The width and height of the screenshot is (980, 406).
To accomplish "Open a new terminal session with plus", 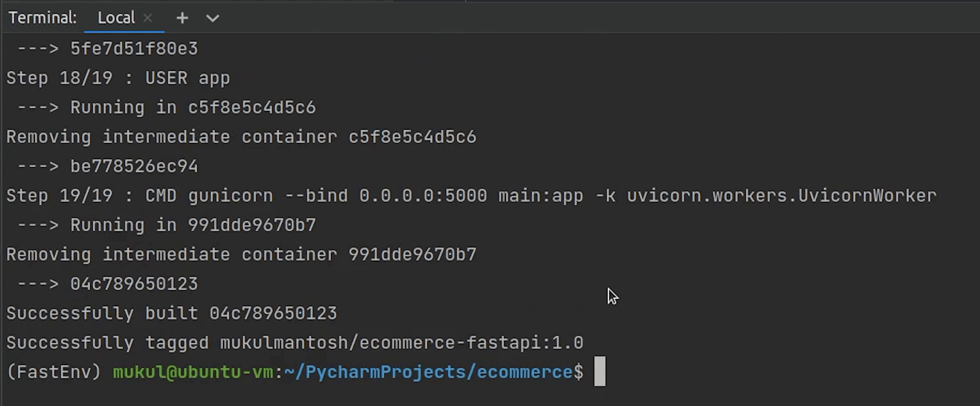I will click(182, 18).
